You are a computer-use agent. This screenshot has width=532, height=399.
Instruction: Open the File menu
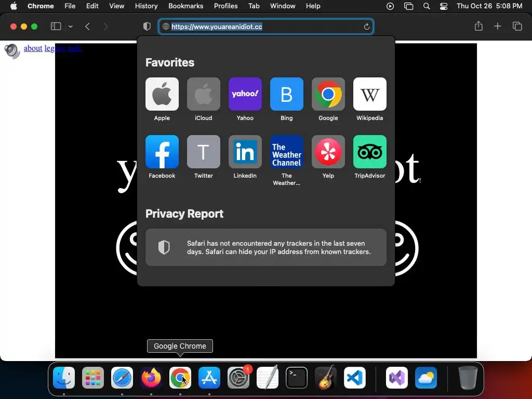pos(70,6)
